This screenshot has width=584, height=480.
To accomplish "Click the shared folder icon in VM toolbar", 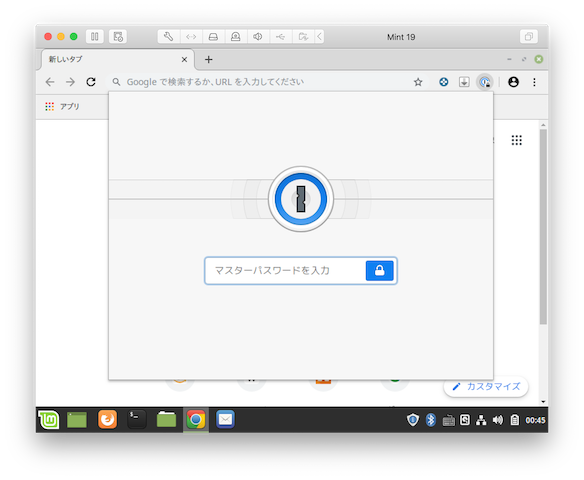I will tap(303, 36).
